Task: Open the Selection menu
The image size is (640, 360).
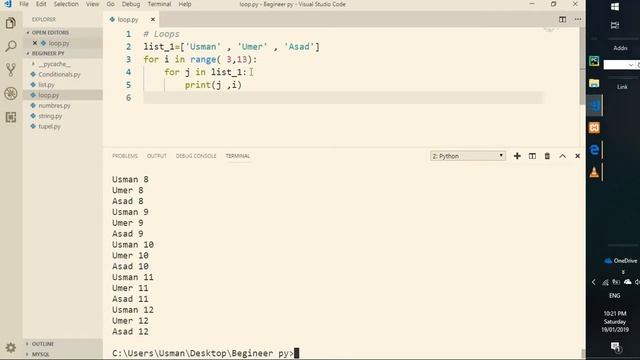Action: (x=66, y=4)
